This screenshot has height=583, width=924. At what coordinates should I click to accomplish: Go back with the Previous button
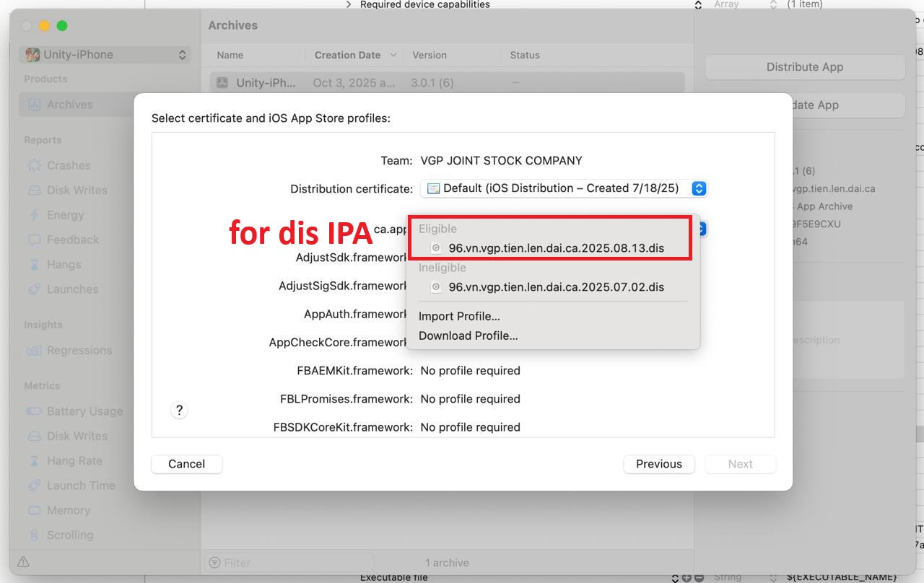pos(658,464)
